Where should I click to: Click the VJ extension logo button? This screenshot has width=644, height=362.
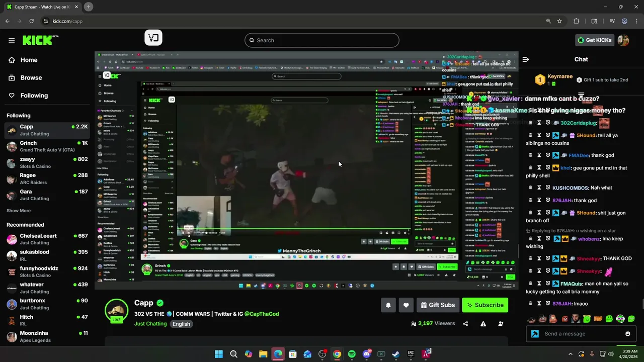click(x=153, y=38)
